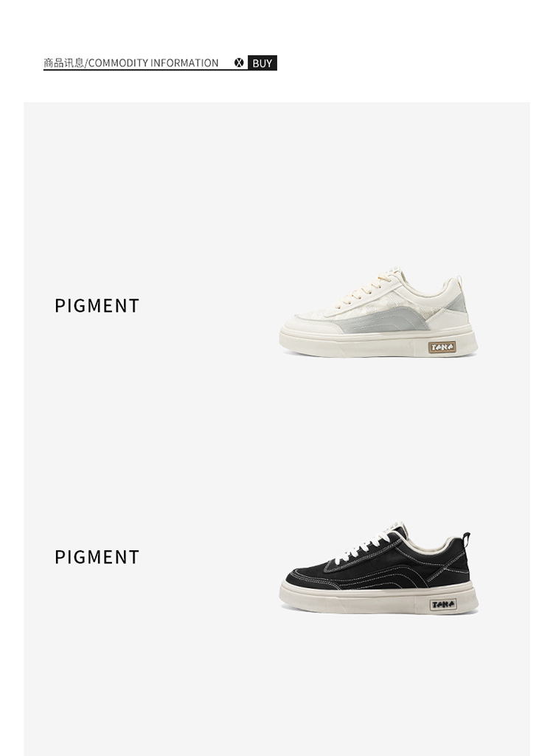Screen dimensions: 553x756
Task: Click the PIGMENT label next to white sneaker
Action: [97, 305]
